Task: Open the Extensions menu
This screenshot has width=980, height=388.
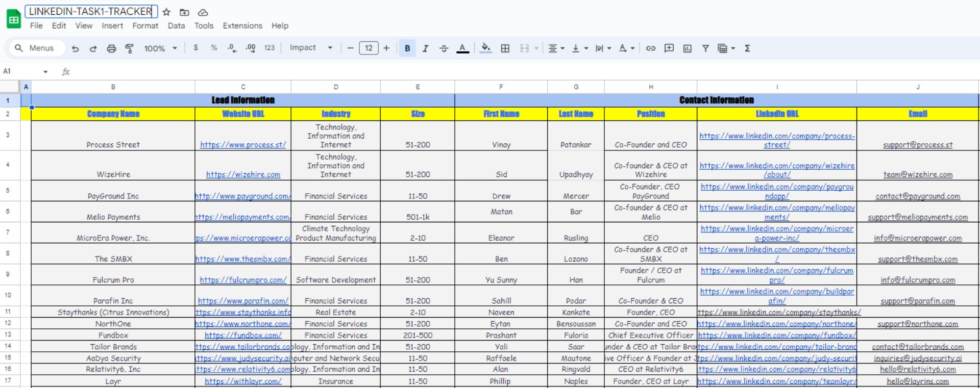Action: [x=242, y=25]
